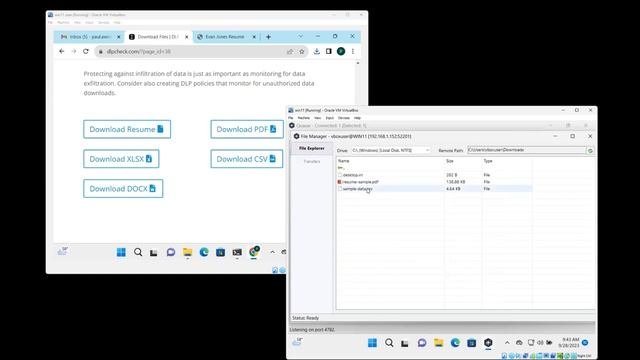The image size is (640, 360).
Task: Open Microsoft Store in the left VM taskbar
Action: pos(220,252)
